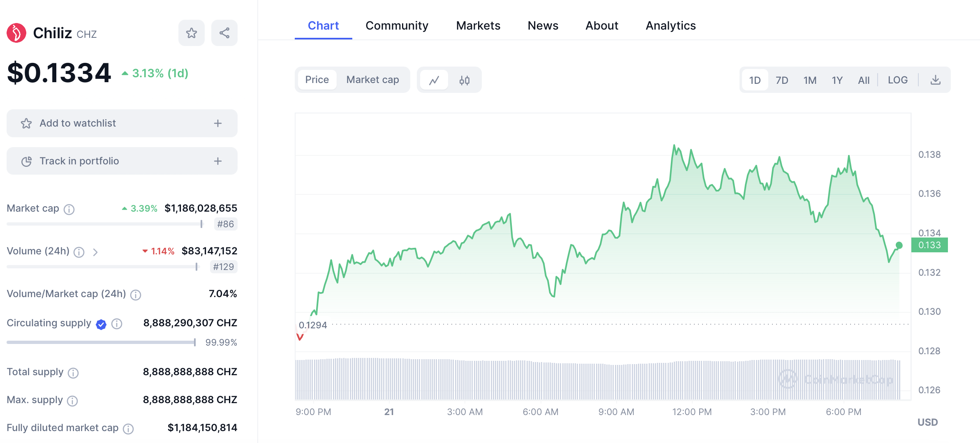Viewport: 980px width, 443px height.
Task: Expand Track in portfolio with plus
Action: click(218, 161)
